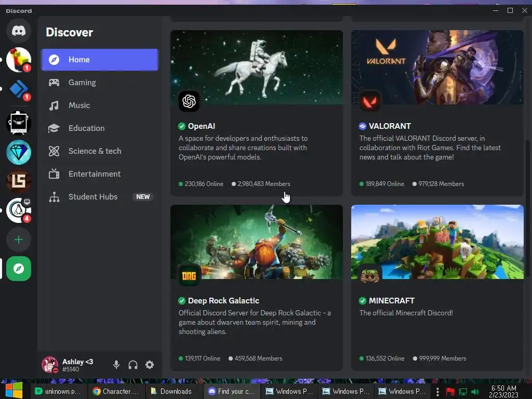Open the VALORANT server title
This screenshot has width=532, height=399.
[390, 126]
